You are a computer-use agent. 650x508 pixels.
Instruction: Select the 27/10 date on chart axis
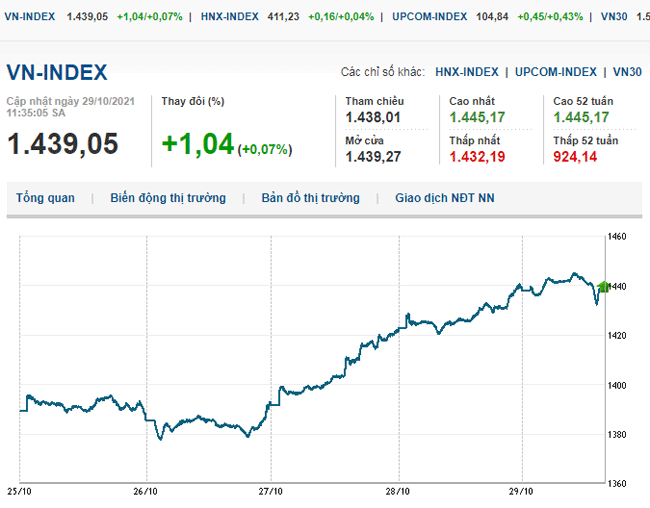271,491
